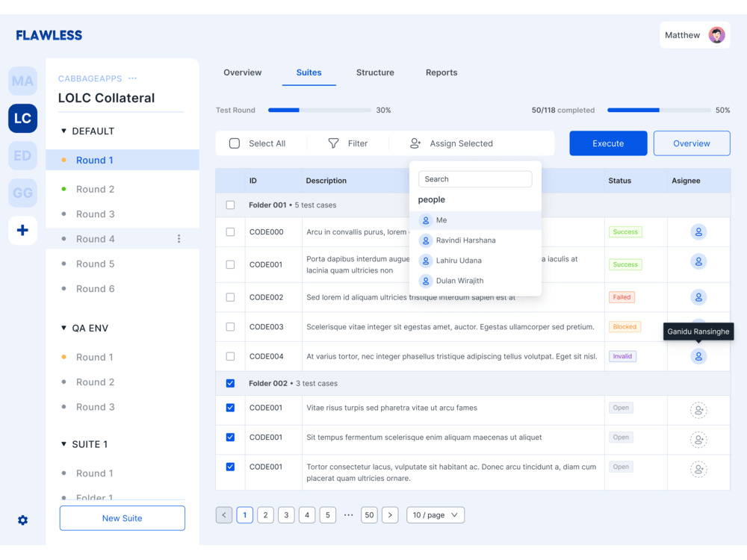Click the Invalid status badge
This screenshot has height=560, width=747.
[622, 356]
